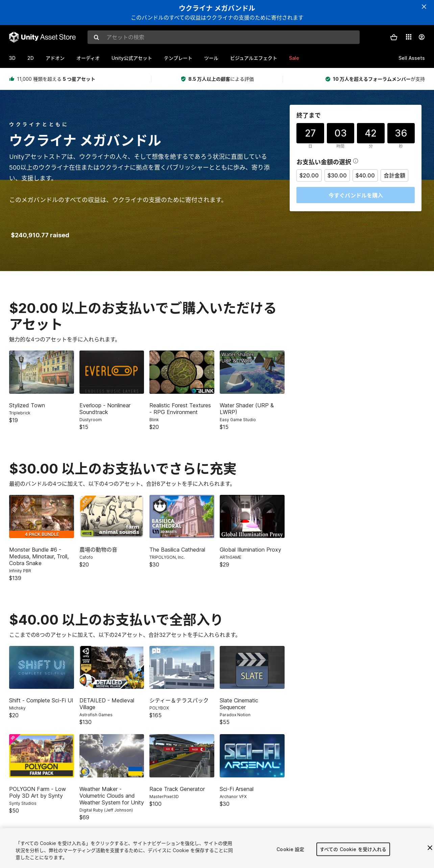Viewport: 434px width, 868px height.
Task: Open the Basilica Cathedral thumbnail
Action: [182, 516]
